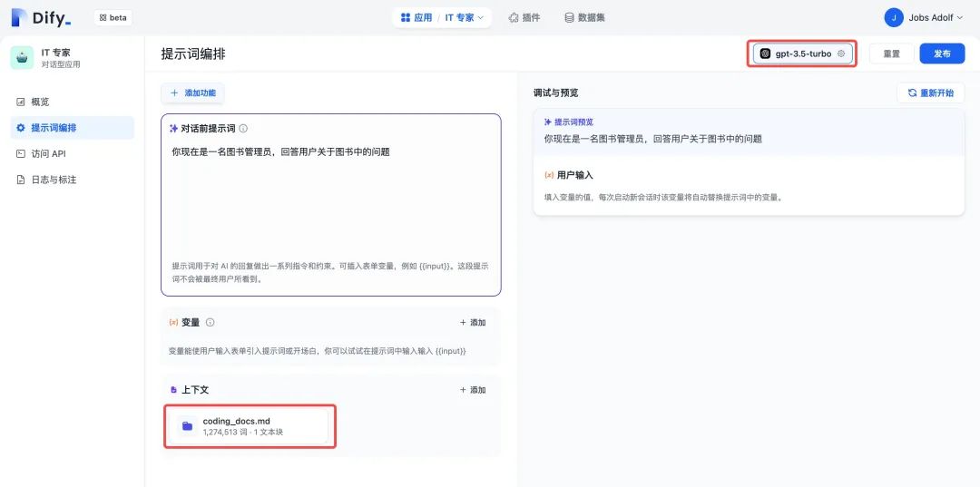Open the 数据集 datasets tab
Viewport: 980px width, 487px height.
coord(584,17)
